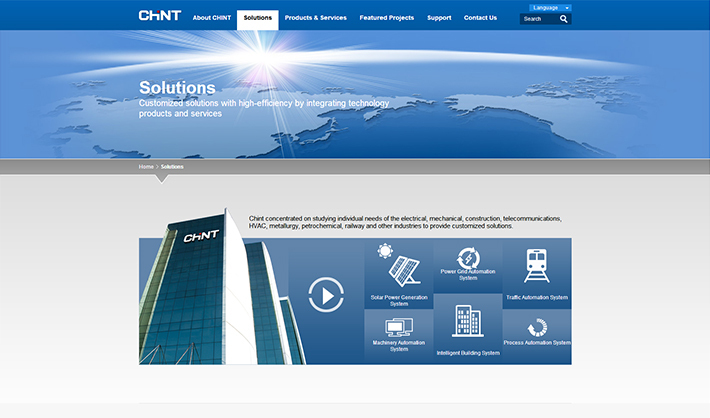Select the Traffic Automation System train icon
This screenshot has width=710, height=418.
coord(536,266)
